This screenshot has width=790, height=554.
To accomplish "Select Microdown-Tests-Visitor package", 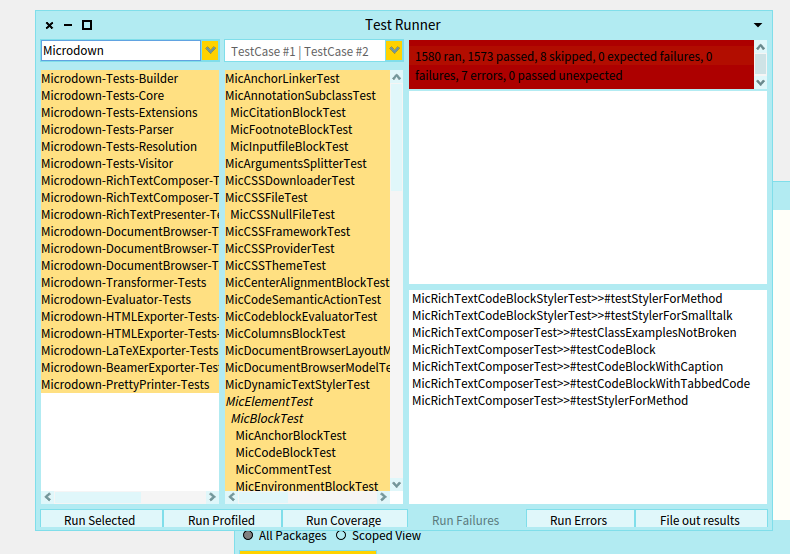I will pyautogui.click(x=130, y=164).
